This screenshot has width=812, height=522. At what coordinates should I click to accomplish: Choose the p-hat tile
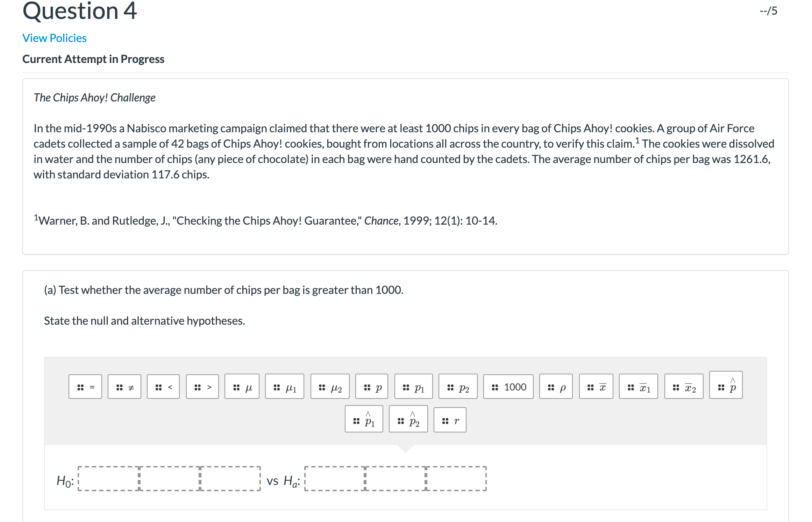[726, 385]
